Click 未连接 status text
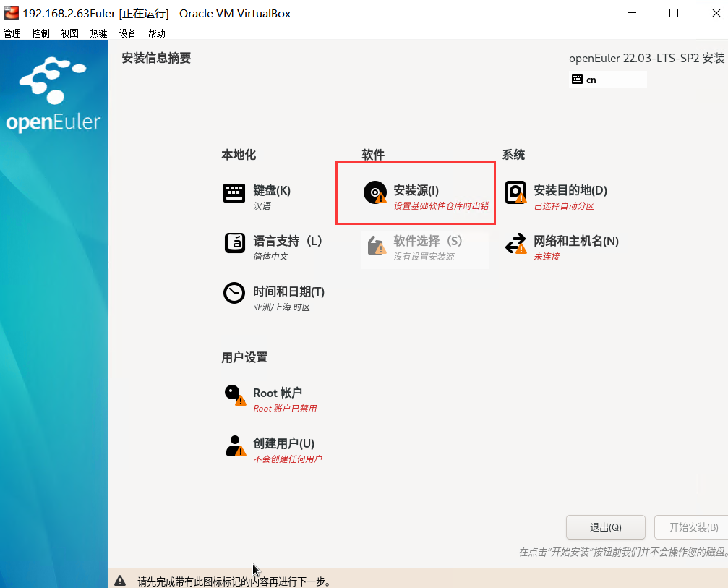 [x=547, y=256]
